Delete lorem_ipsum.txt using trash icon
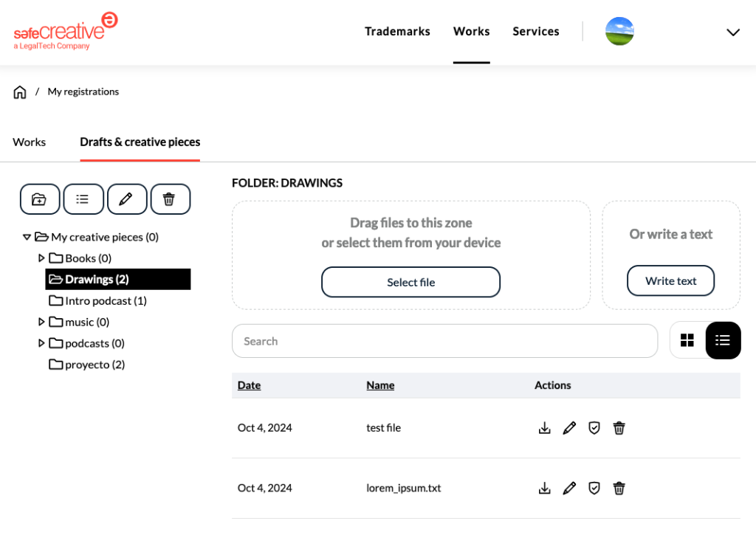 pyautogui.click(x=619, y=488)
